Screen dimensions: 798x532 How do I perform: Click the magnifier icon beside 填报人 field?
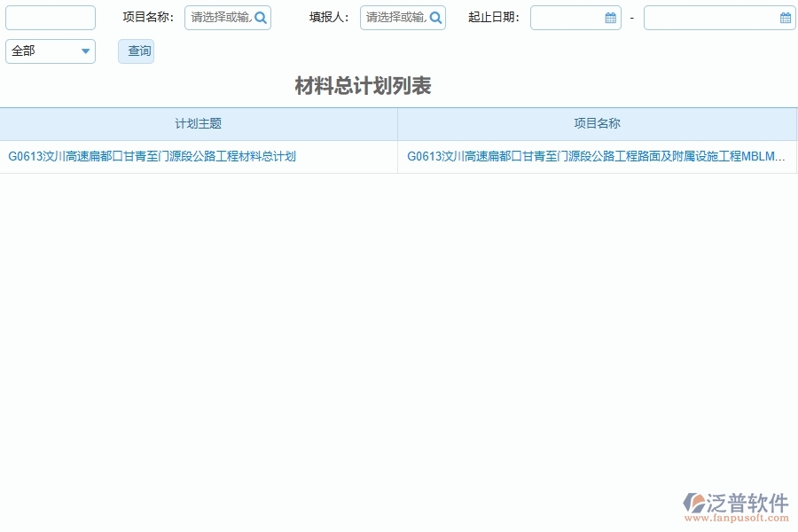click(x=435, y=17)
